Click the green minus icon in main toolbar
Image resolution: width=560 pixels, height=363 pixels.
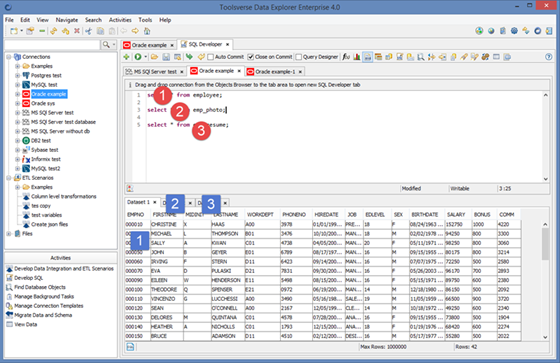pyautogui.click(x=42, y=31)
